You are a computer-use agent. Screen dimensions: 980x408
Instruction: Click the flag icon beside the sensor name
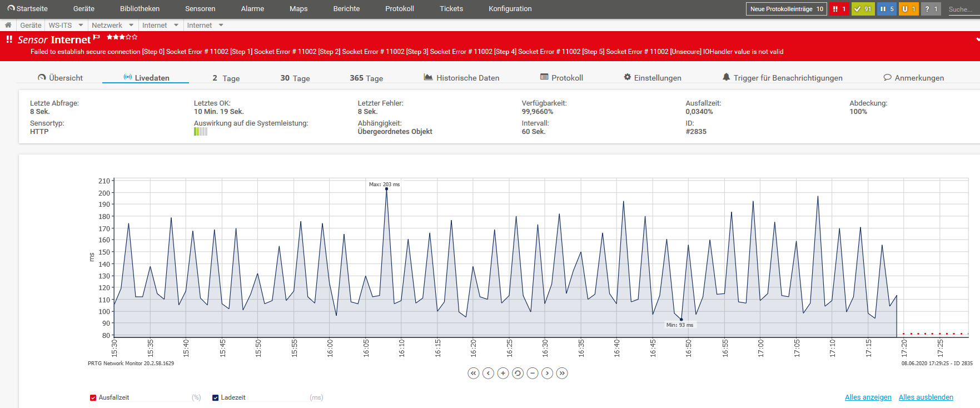97,38
